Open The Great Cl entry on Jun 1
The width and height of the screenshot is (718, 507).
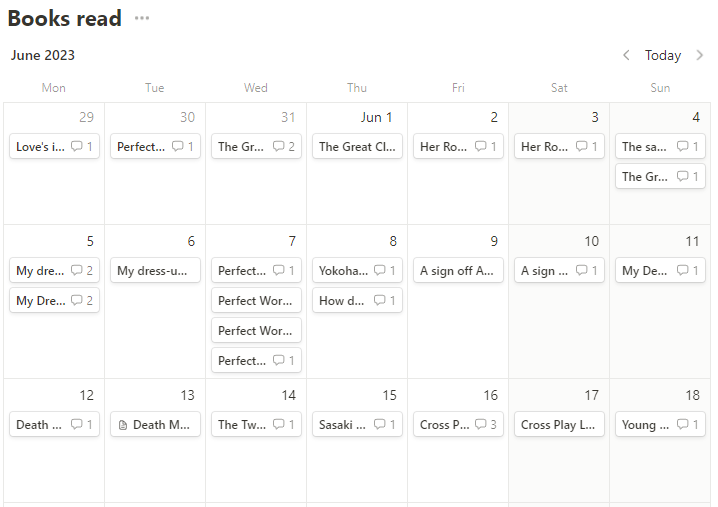357,147
